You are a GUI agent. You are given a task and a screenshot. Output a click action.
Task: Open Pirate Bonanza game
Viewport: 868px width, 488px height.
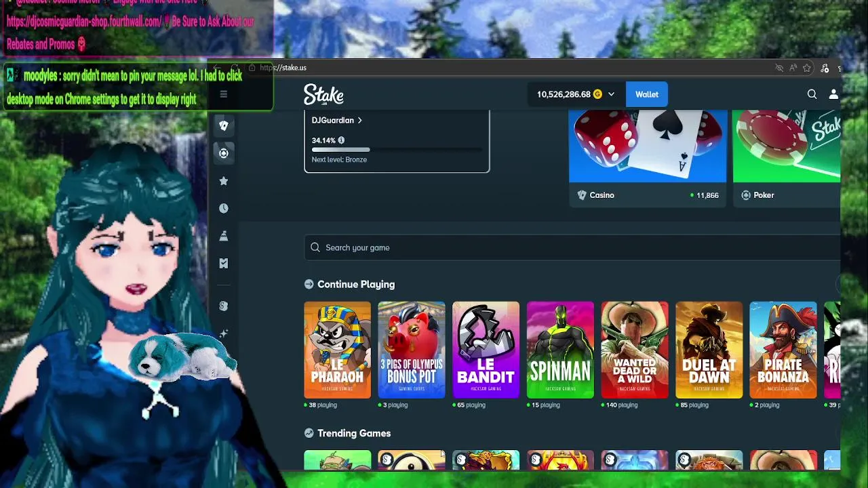(783, 350)
